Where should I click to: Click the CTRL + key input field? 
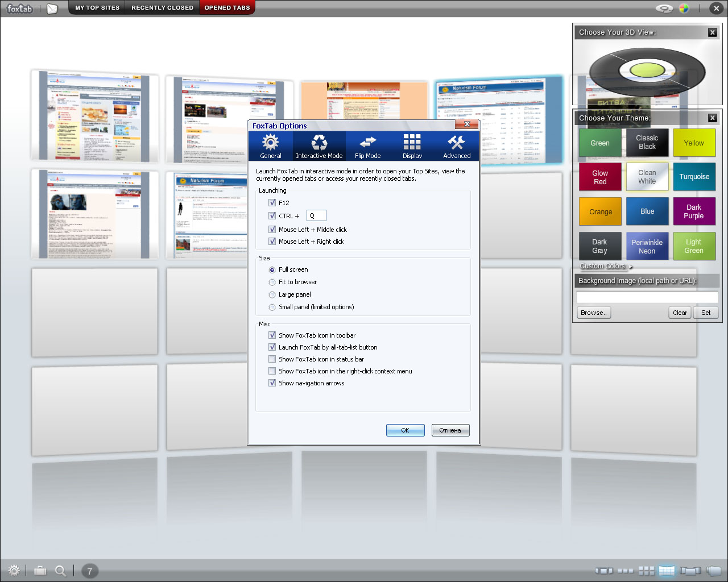316,215
